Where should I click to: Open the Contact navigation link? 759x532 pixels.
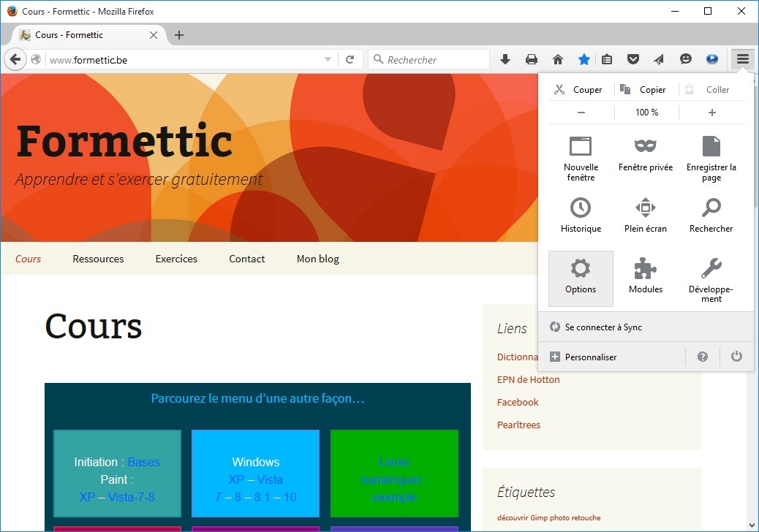point(247,259)
